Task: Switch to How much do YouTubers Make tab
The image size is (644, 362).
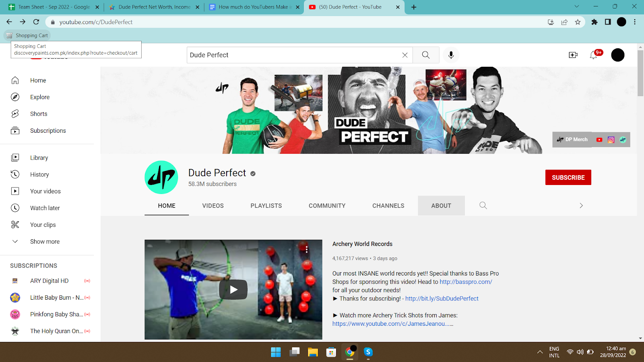Action: tap(254, 7)
